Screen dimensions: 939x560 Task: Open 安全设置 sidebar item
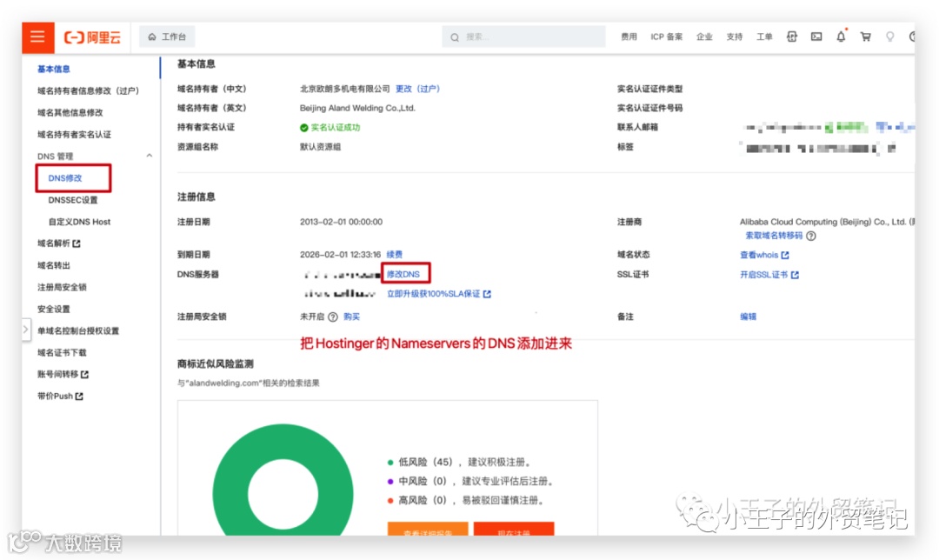tap(54, 309)
